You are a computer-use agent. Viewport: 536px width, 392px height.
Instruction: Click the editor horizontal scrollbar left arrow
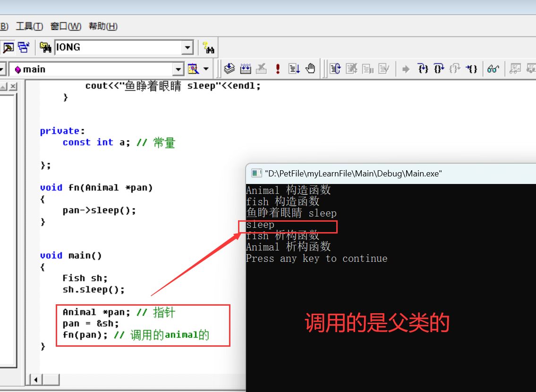35,379
